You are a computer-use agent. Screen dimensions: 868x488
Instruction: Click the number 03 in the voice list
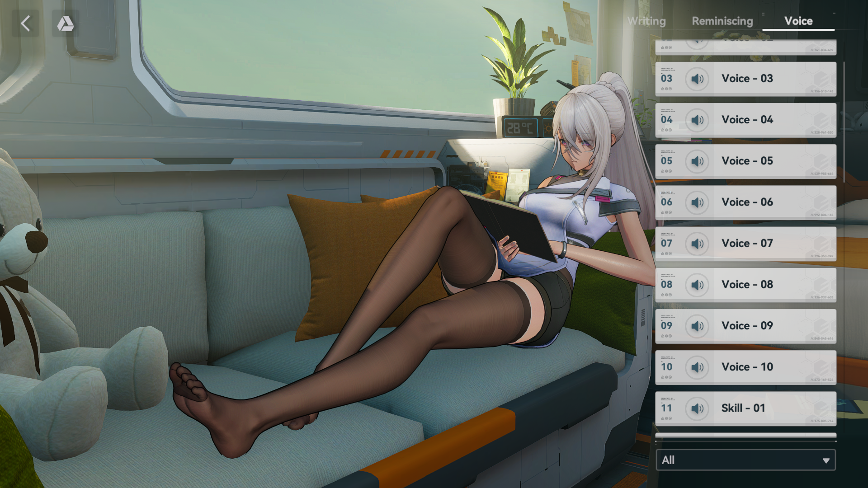click(x=666, y=79)
